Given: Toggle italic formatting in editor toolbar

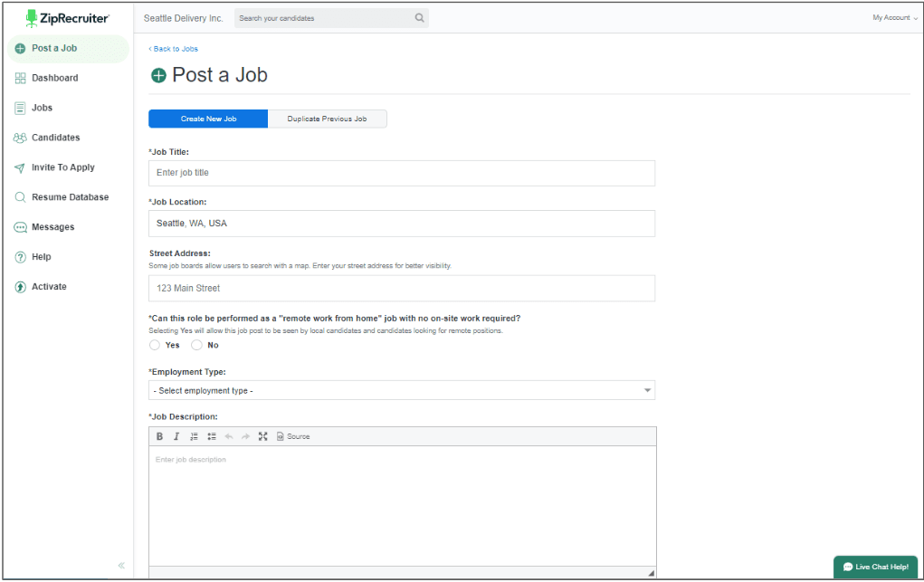Looking at the screenshot, I should [x=176, y=436].
